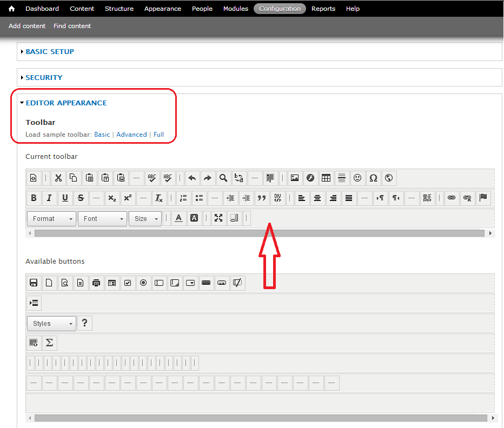Viewport: 504px width, 428px height.
Task: Open the Styles dropdown in available buttons
Action: [x=51, y=324]
